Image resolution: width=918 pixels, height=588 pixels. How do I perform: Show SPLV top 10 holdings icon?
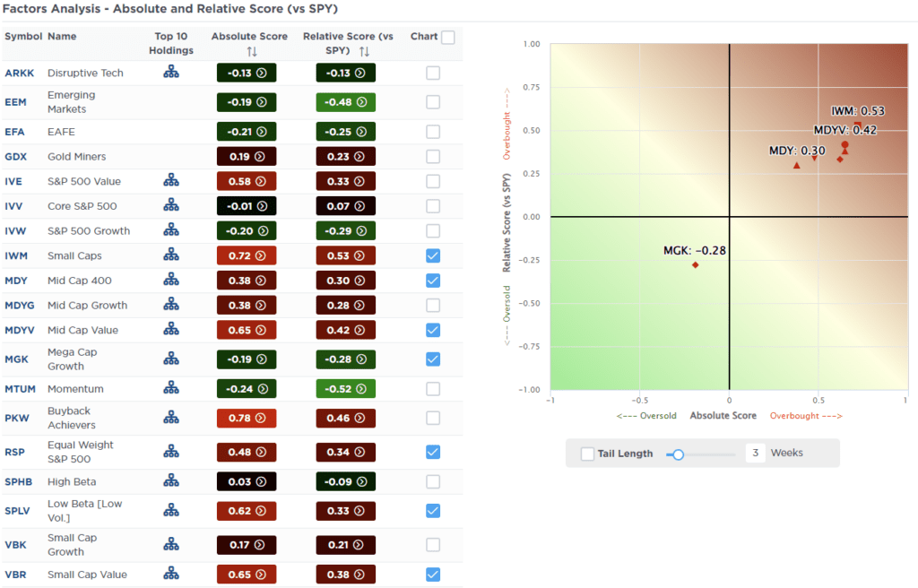171,510
